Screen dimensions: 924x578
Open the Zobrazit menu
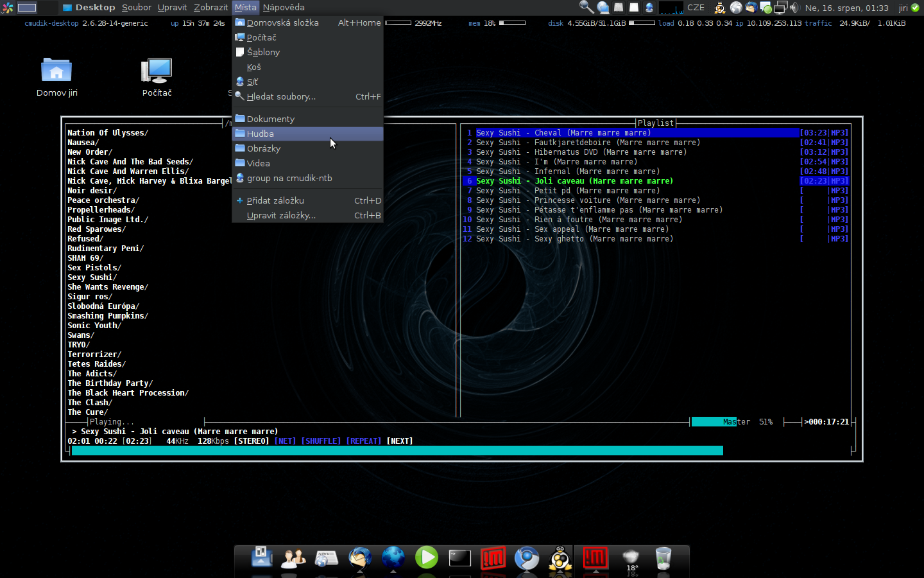[x=211, y=8]
